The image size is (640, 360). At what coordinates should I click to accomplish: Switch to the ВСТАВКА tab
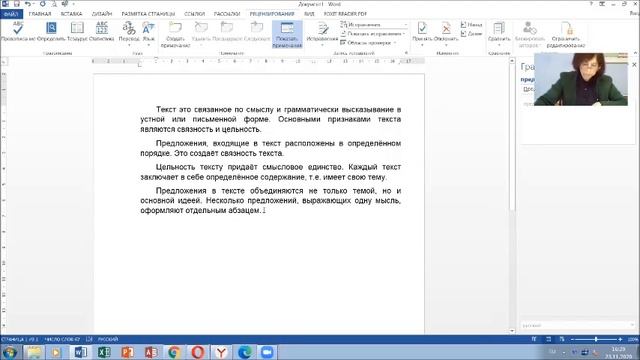[x=71, y=14]
